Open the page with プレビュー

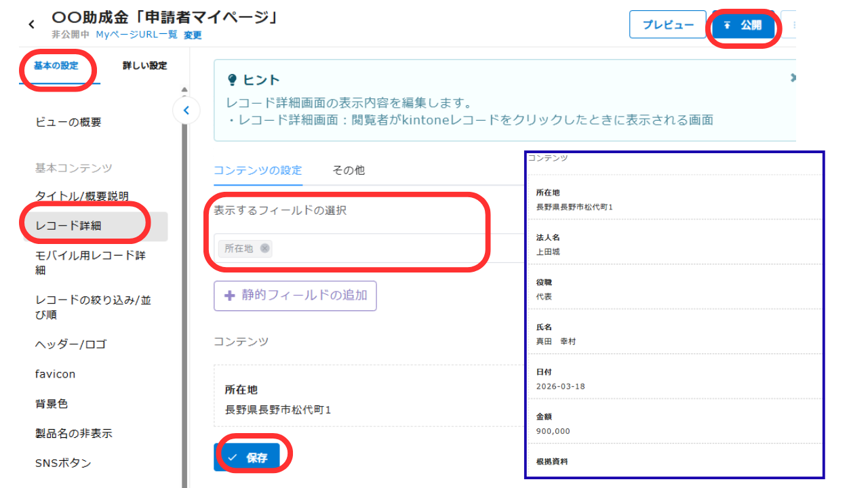tap(667, 24)
